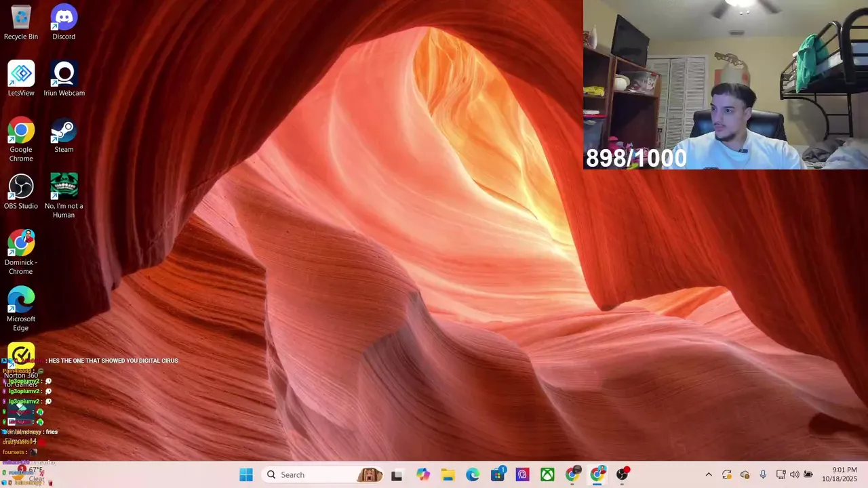Open the 67°F Clear weather widget
This screenshot has height=488, width=868.
tap(27, 474)
